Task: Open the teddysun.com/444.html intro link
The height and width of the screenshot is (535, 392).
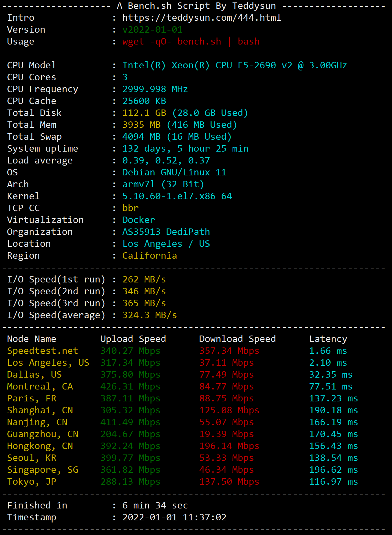Action: tap(202, 18)
